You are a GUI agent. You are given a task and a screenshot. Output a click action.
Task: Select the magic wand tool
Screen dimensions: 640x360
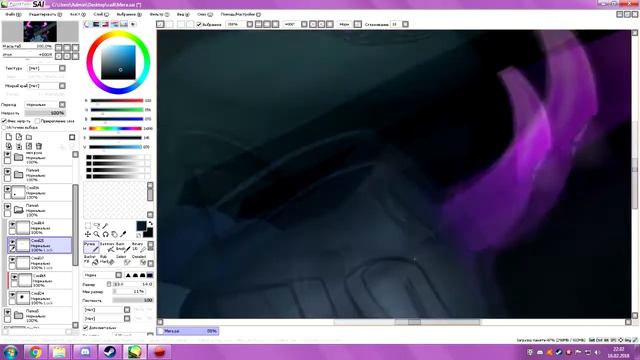106,226
